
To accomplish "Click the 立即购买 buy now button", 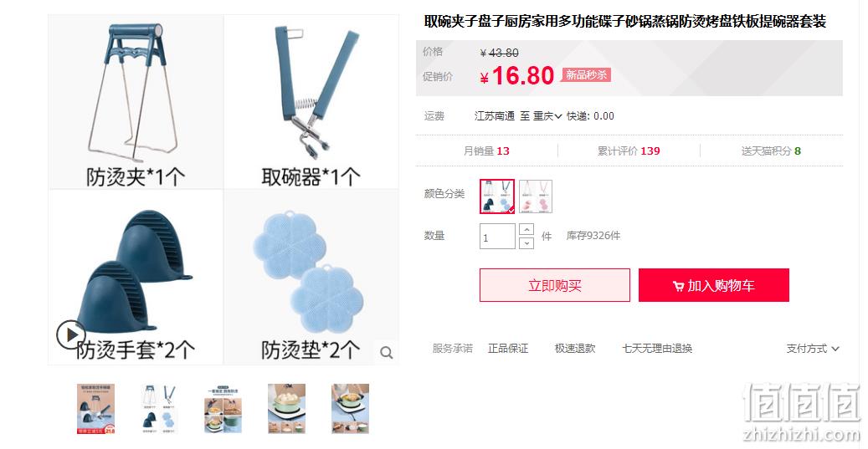I will (x=555, y=285).
